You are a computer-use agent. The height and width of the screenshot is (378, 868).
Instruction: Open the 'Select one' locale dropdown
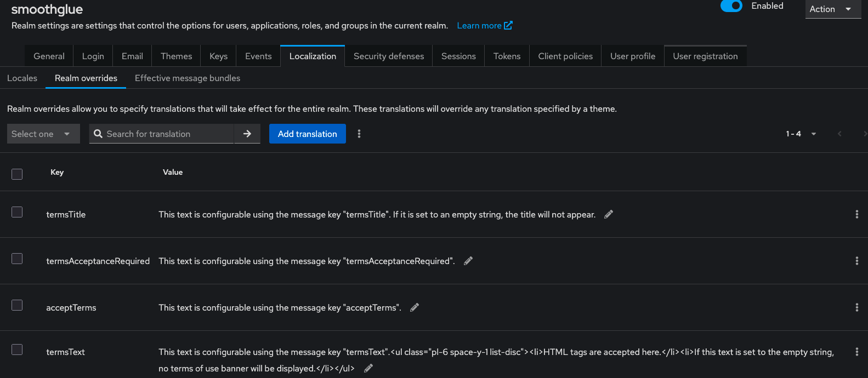coord(43,134)
